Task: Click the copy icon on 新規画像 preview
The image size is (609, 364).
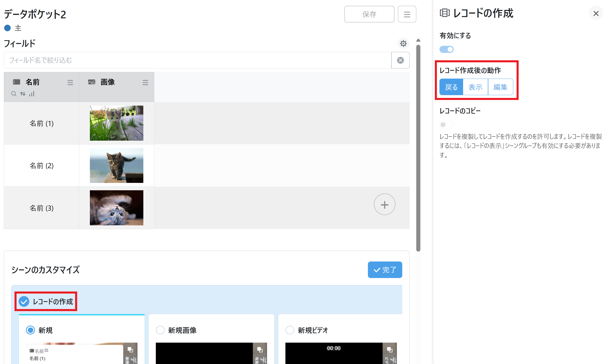Action: 260,350
